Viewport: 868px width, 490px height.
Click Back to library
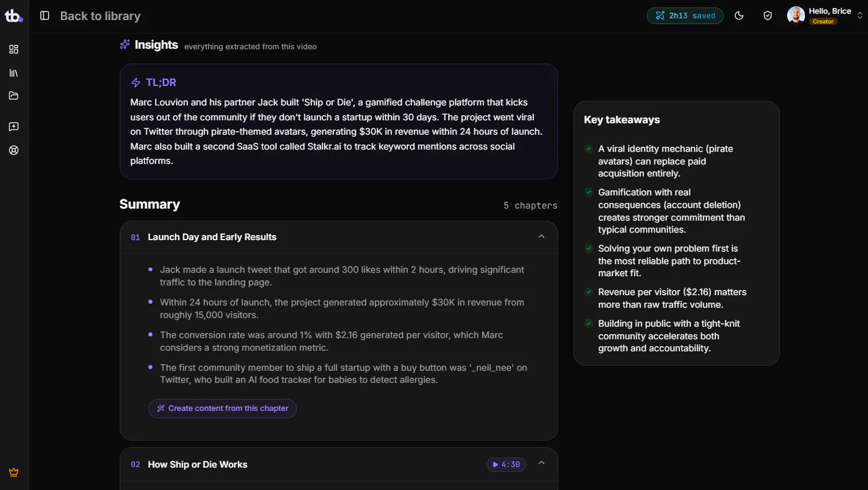click(100, 16)
